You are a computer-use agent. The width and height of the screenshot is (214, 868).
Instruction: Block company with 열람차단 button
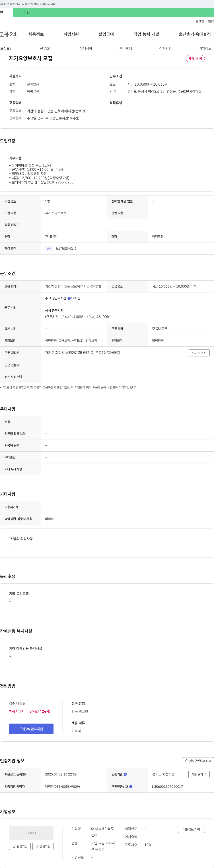[43, 846]
